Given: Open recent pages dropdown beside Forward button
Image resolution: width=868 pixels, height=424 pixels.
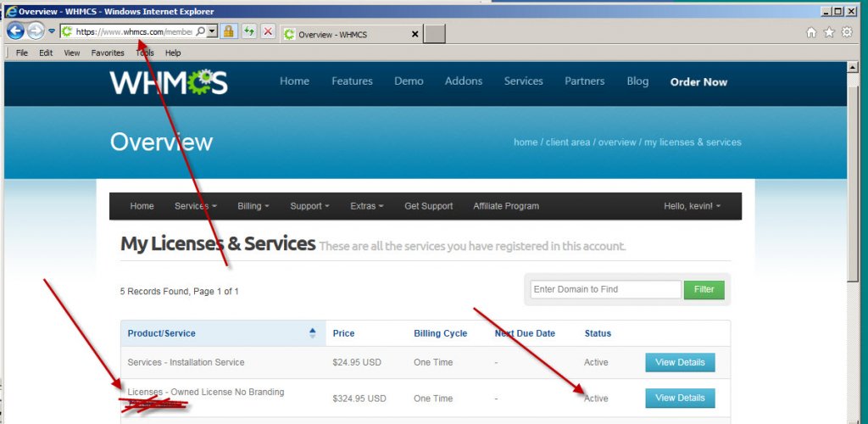Looking at the screenshot, I should coord(52,31).
